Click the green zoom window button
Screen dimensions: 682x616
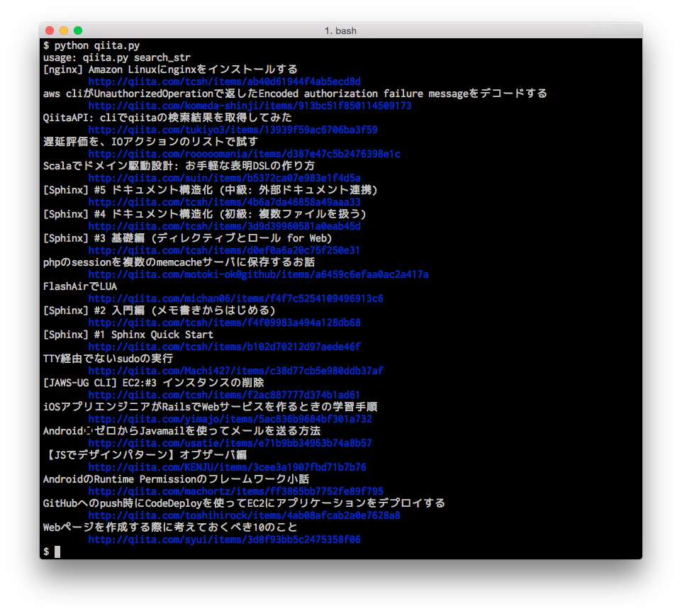(x=78, y=30)
